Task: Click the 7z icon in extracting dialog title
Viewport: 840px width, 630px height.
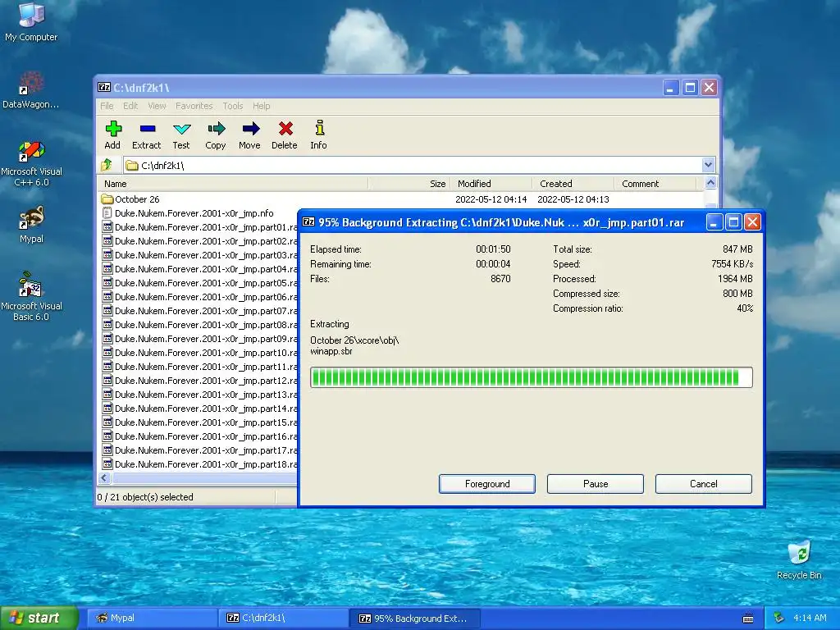Action: click(x=308, y=221)
